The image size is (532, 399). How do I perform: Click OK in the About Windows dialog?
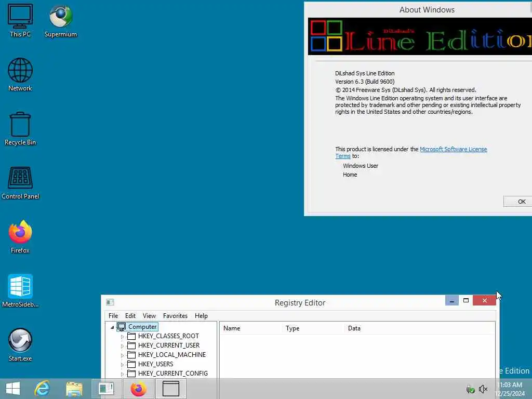pos(518,202)
